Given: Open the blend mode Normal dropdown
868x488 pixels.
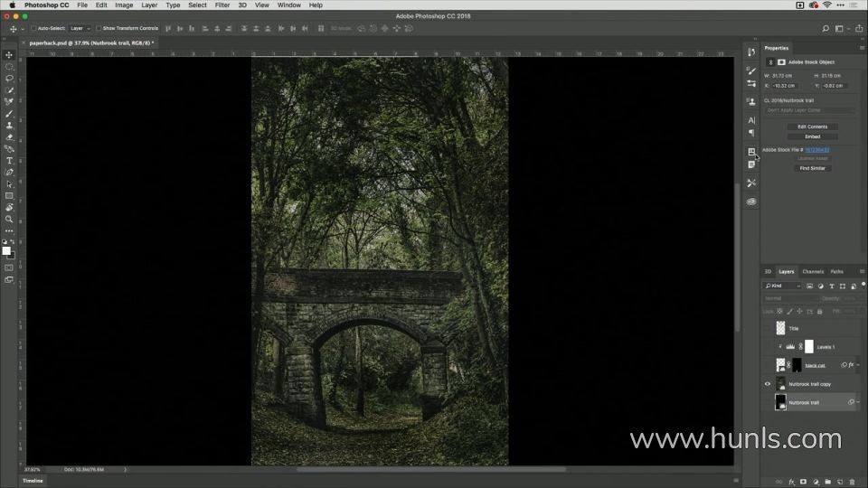Looking at the screenshot, I should (790, 299).
